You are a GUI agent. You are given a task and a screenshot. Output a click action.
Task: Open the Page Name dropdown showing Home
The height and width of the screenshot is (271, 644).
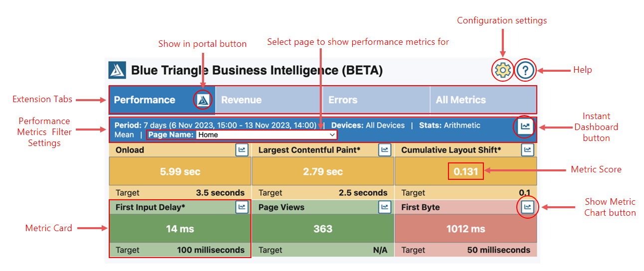point(266,135)
